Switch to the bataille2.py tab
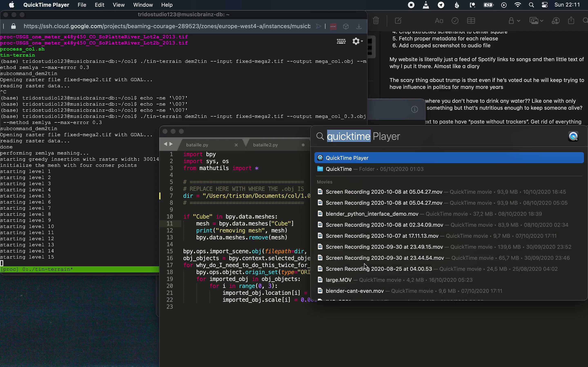 click(x=265, y=145)
